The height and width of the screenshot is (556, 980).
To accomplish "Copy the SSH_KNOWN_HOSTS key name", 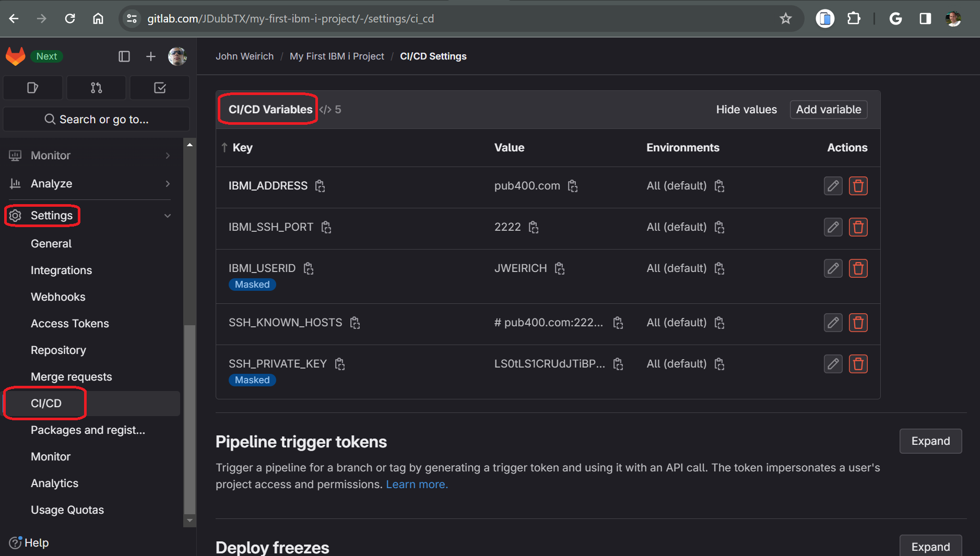I will click(x=355, y=323).
